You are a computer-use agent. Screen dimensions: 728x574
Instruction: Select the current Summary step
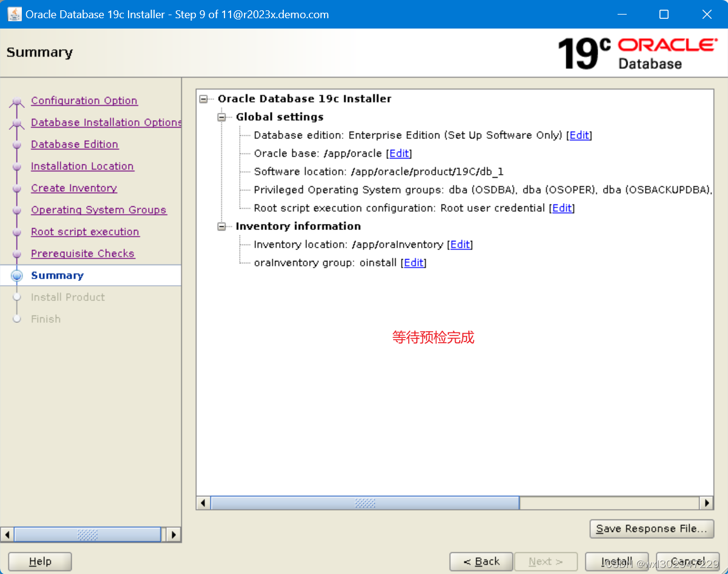point(57,275)
